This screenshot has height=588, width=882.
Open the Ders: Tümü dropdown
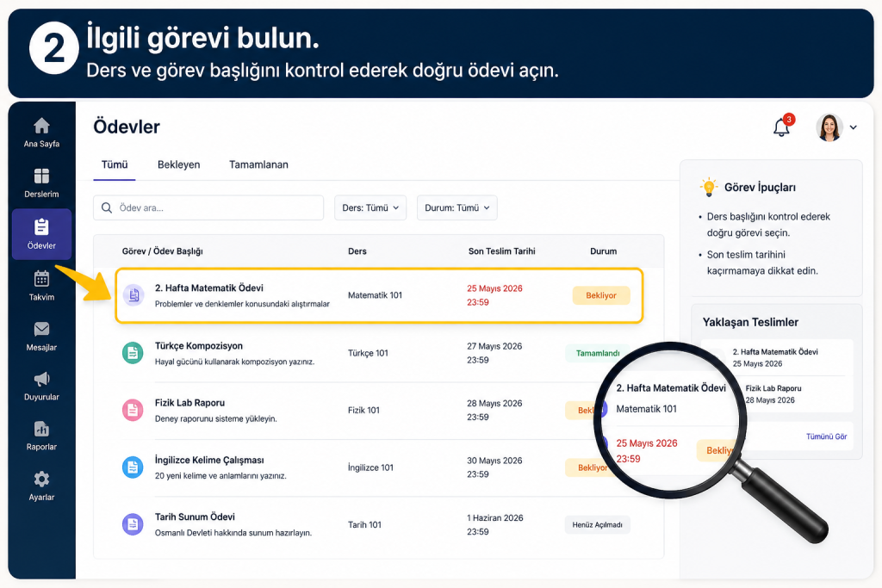(x=370, y=208)
